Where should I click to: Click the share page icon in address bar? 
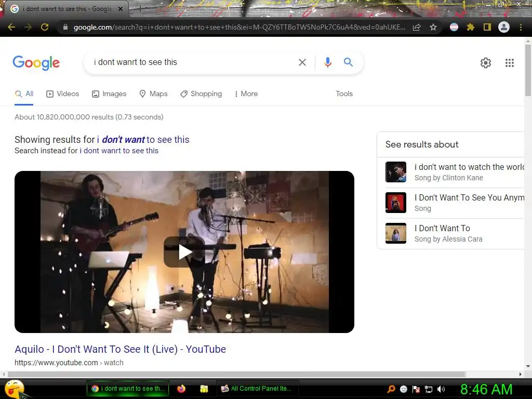[x=417, y=28]
